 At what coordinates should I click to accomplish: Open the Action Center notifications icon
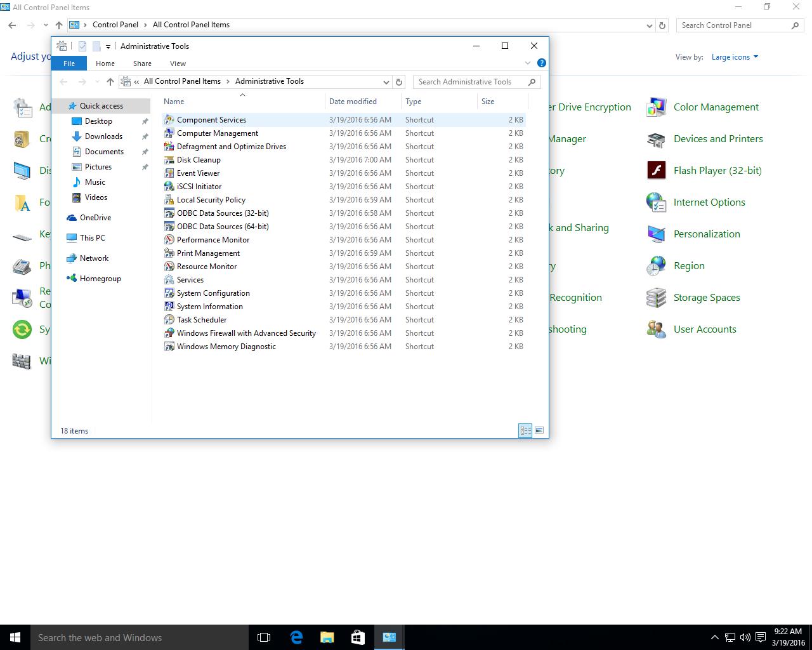761,637
